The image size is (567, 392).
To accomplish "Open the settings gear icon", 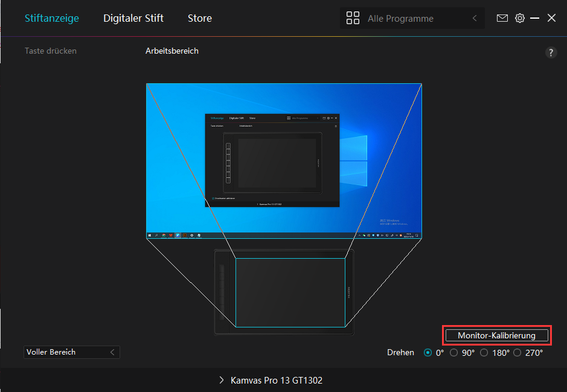I will pyautogui.click(x=519, y=18).
